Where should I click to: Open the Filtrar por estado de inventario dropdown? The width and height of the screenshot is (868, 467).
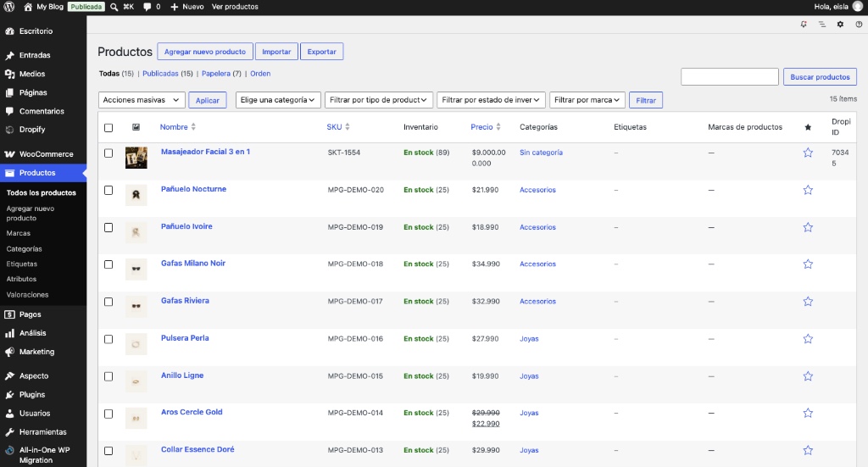pyautogui.click(x=491, y=100)
